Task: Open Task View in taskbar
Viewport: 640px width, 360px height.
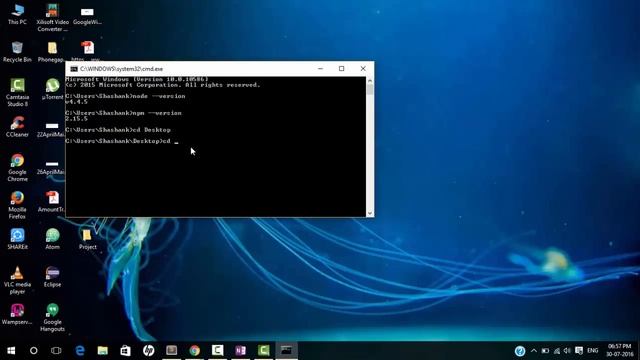Action: (x=56, y=351)
